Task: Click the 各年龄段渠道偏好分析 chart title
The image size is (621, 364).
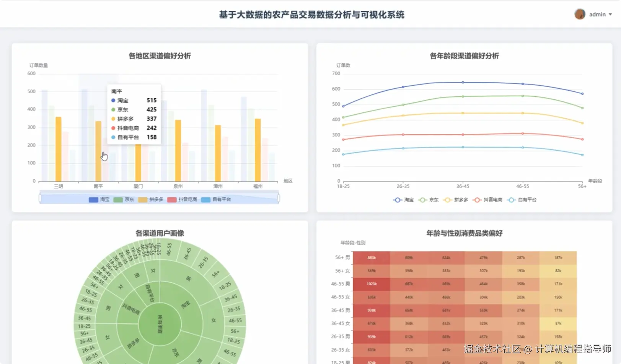Action: pyautogui.click(x=464, y=56)
